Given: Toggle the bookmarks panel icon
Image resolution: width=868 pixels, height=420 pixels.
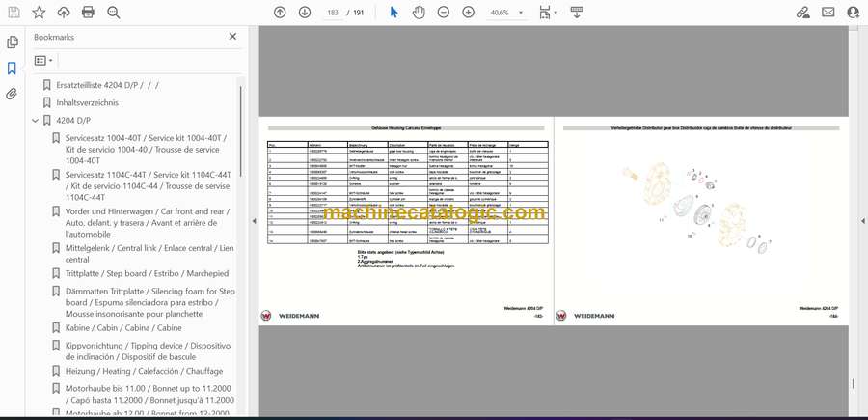Looking at the screenshot, I should (x=12, y=69).
